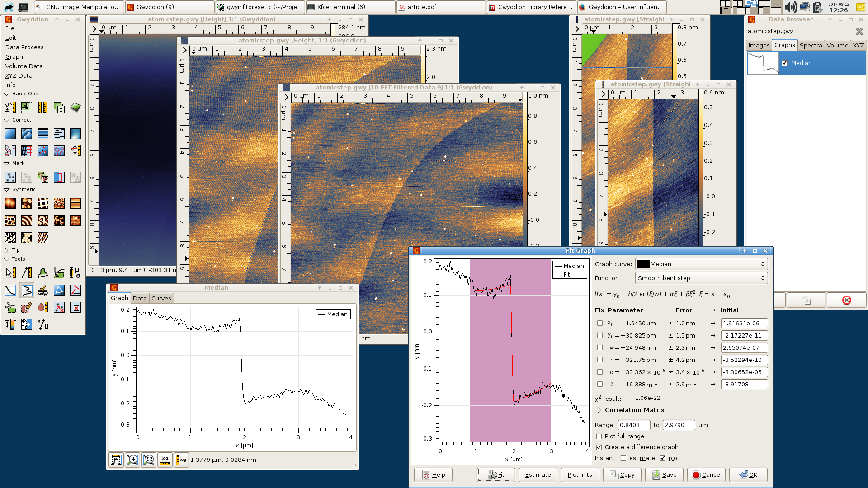Click the Range start input field

pyautogui.click(x=633, y=425)
